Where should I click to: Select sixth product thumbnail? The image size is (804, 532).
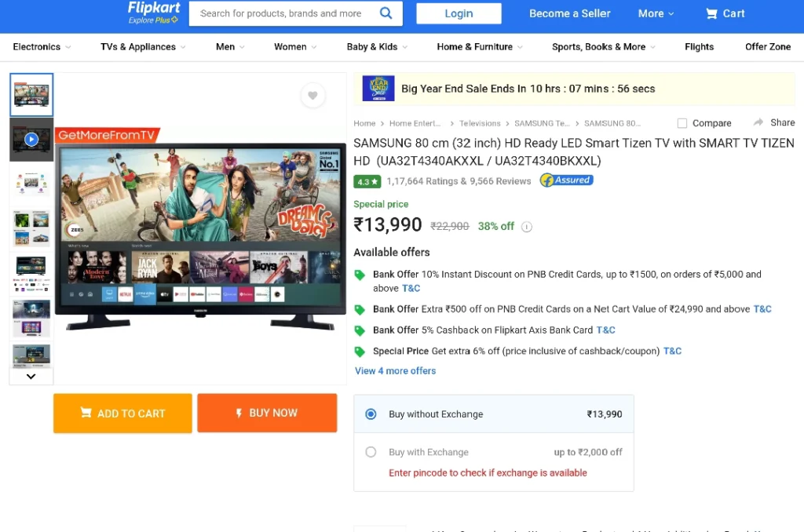pos(31,318)
